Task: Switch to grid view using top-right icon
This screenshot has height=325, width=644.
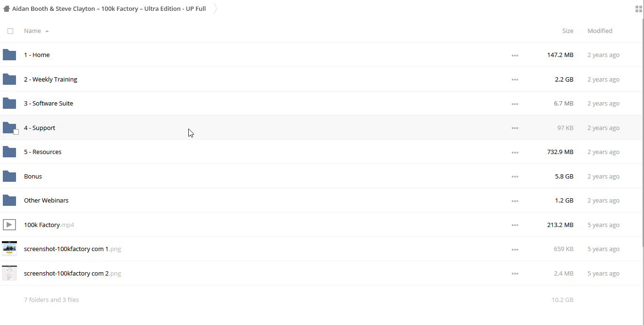Action: click(x=638, y=9)
